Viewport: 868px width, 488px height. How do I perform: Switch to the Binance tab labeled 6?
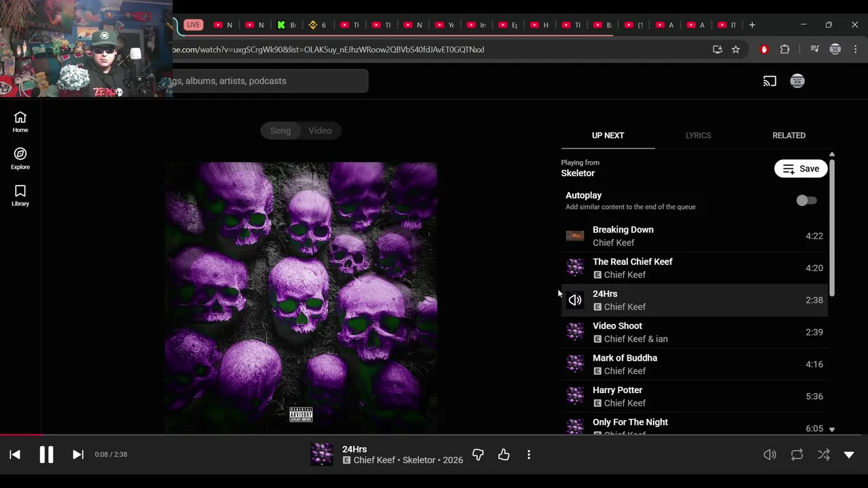point(317,25)
